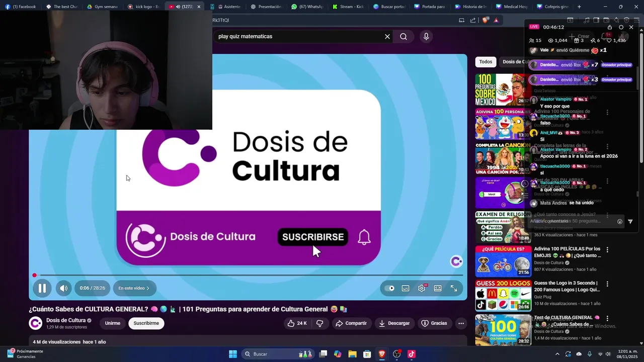Join the channel via Unirme

pos(113,323)
